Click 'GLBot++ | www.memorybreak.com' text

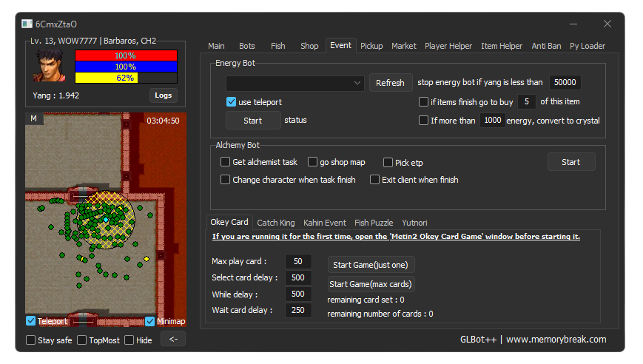point(533,340)
